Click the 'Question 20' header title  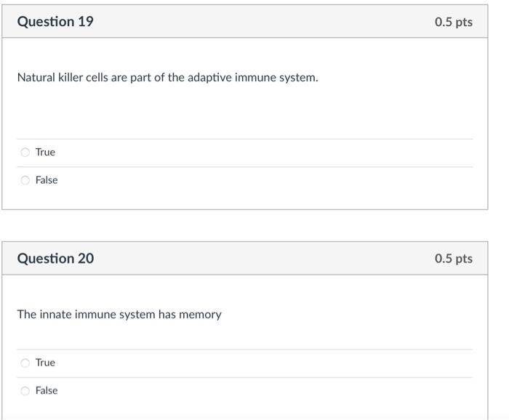coord(55,259)
